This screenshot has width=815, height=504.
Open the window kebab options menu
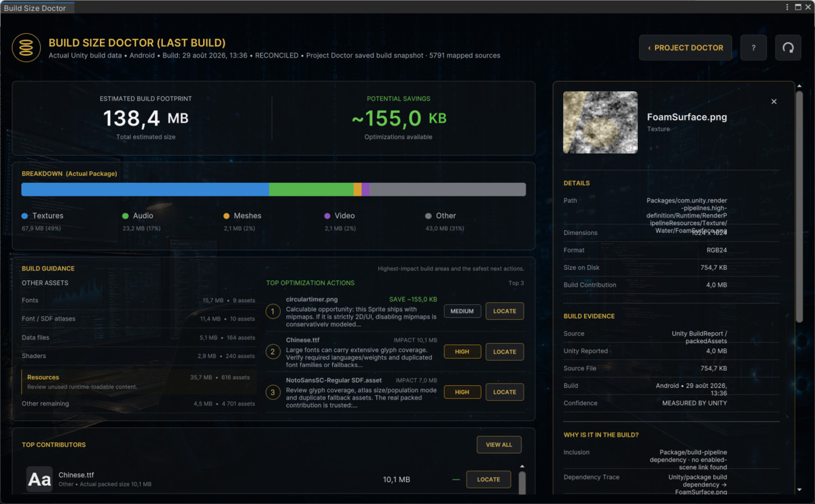(x=787, y=7)
